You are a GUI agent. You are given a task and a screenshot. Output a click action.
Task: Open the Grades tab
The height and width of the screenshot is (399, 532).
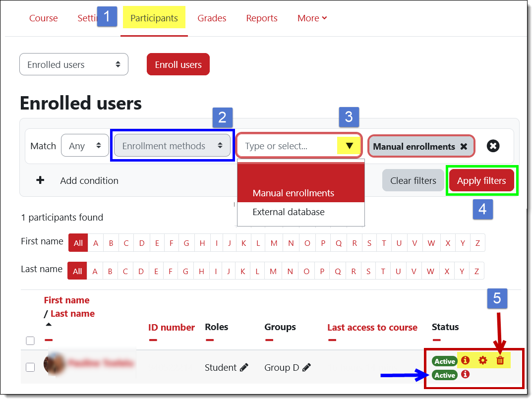tap(212, 18)
